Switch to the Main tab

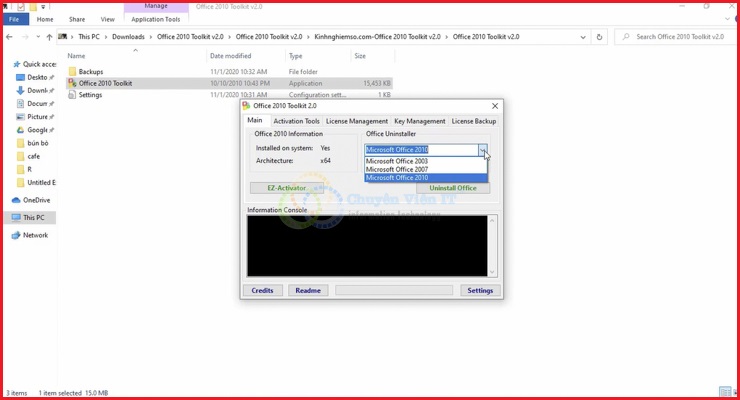[x=255, y=120]
